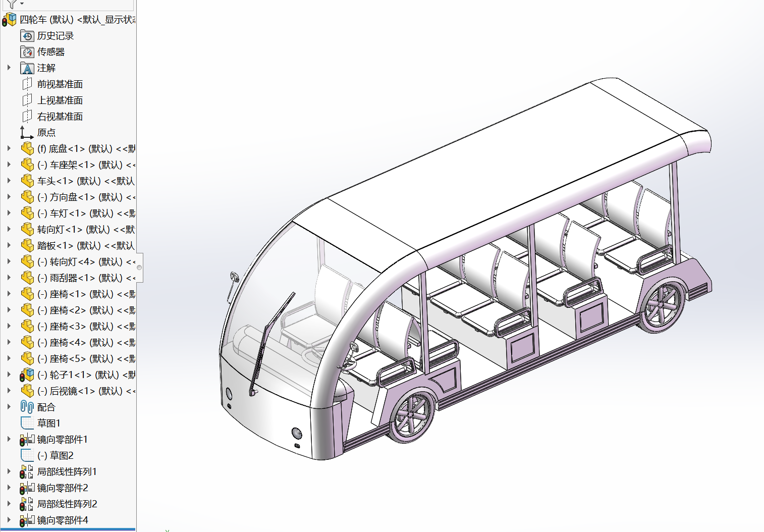This screenshot has height=532, width=764.
Task: Expand the 配合 mates folder
Action: [x=9, y=407]
